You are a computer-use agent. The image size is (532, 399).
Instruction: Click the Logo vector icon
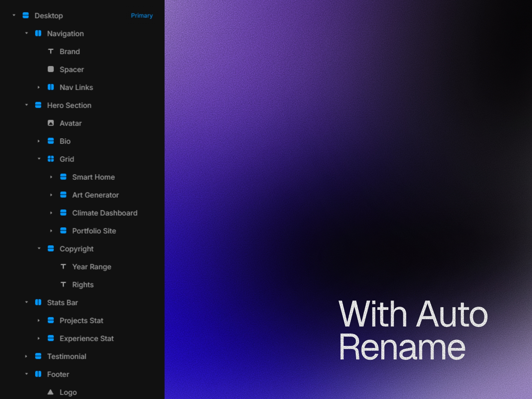[x=51, y=392]
